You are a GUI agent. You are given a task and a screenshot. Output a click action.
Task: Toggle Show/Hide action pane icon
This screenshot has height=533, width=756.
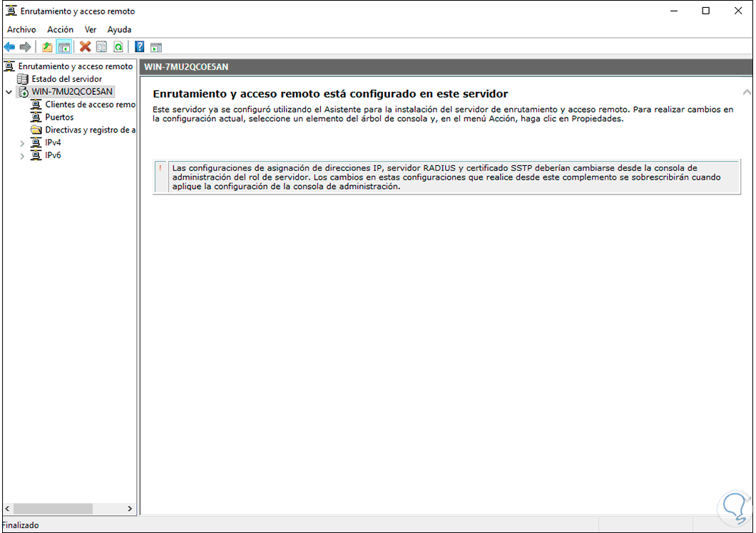(x=156, y=47)
